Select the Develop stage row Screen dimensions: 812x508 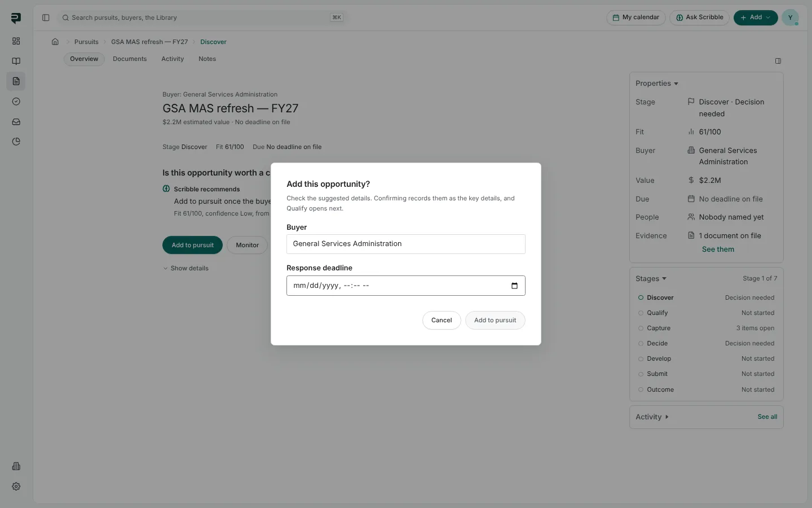[x=706, y=358]
